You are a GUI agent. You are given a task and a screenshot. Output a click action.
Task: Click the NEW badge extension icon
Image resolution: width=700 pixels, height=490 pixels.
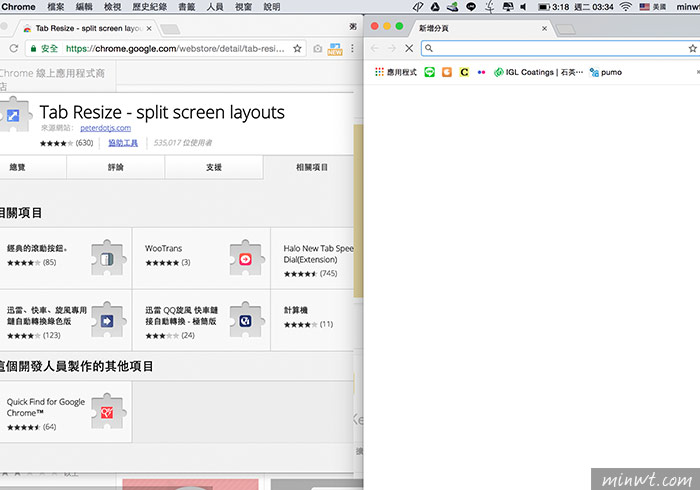[335, 49]
